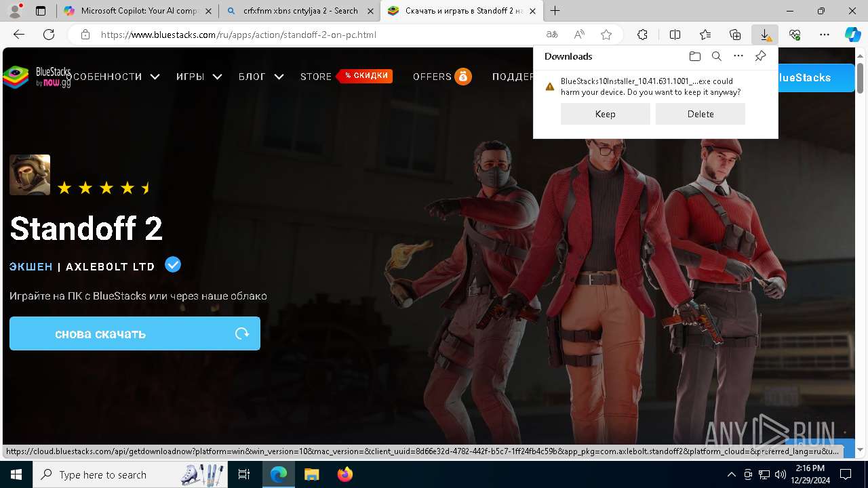View site information lock icon
Viewport: 868px width, 488px height.
[85, 35]
